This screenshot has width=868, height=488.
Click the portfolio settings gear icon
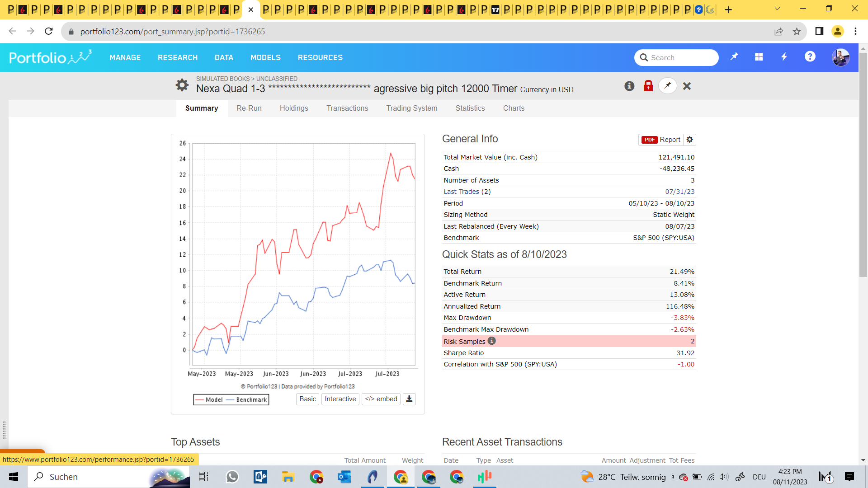tap(182, 85)
